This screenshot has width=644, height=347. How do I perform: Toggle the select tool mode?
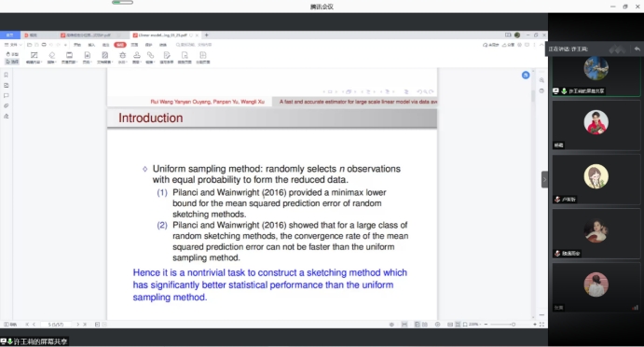(x=12, y=62)
